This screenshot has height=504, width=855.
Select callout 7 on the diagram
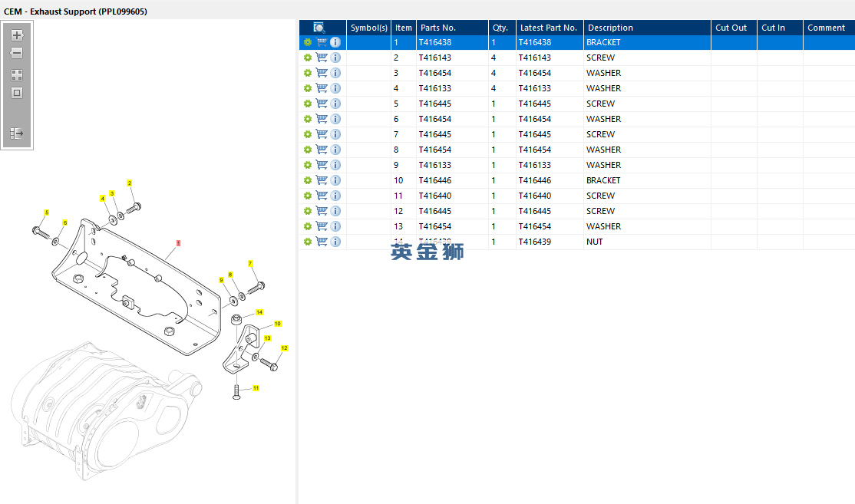coord(250,264)
